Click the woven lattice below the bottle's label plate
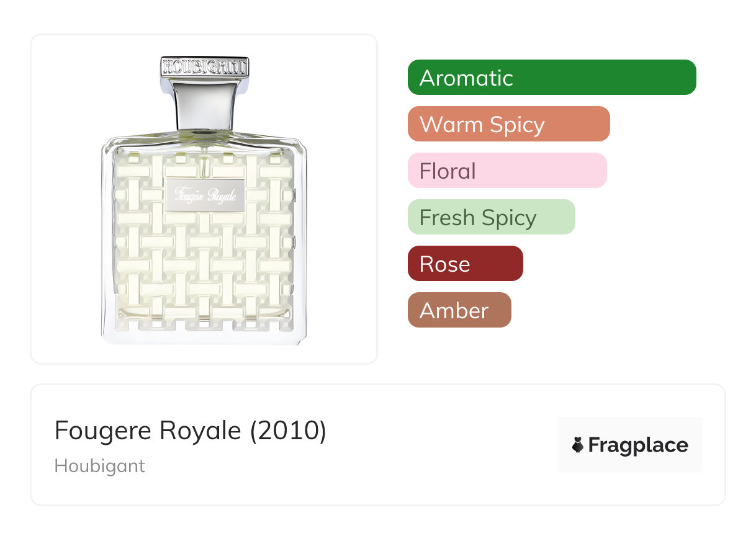Viewport: 756px width, 536px height. (x=204, y=267)
